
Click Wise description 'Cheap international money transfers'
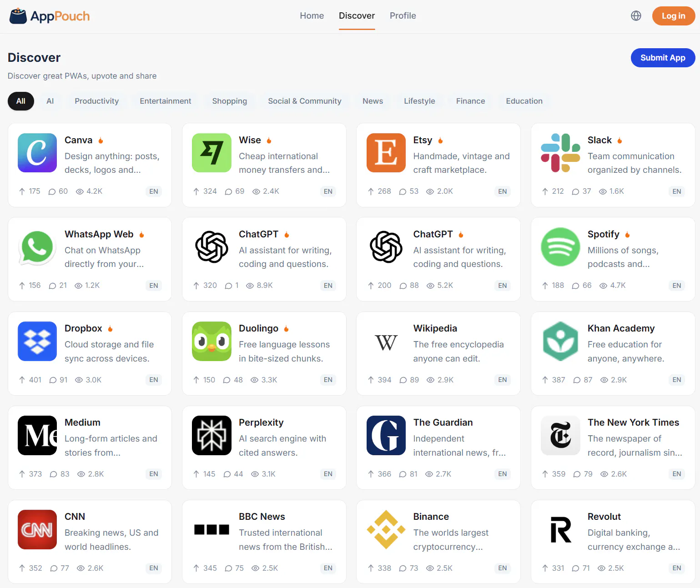tap(284, 163)
